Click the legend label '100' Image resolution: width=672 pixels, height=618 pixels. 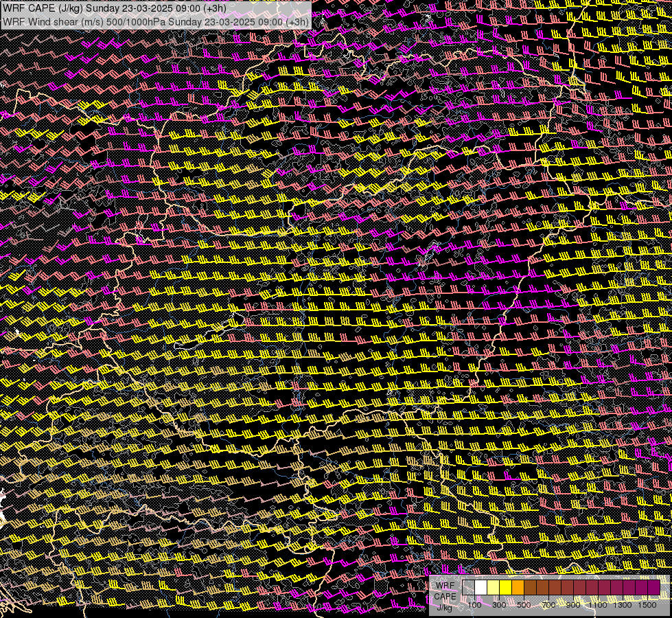[x=474, y=605]
